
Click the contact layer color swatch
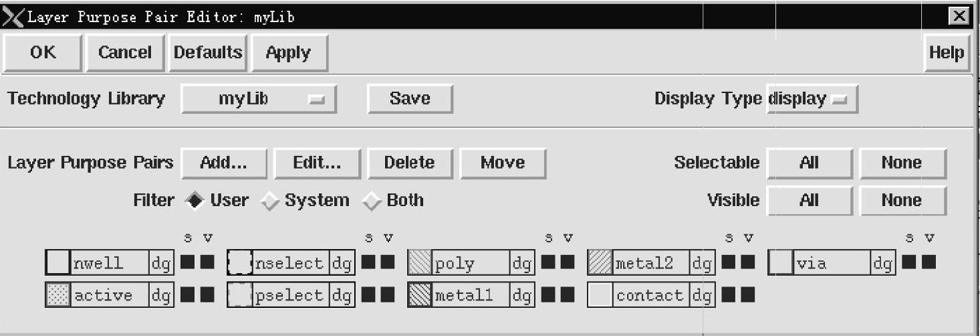click(x=600, y=295)
